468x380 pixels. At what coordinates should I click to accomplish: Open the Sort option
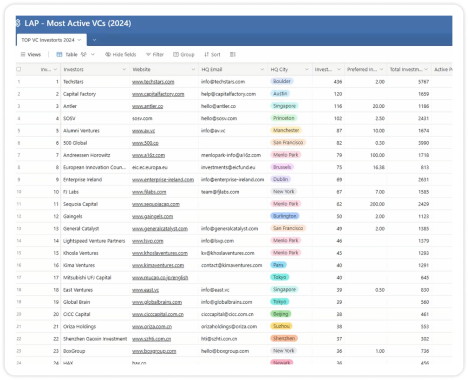click(x=212, y=54)
